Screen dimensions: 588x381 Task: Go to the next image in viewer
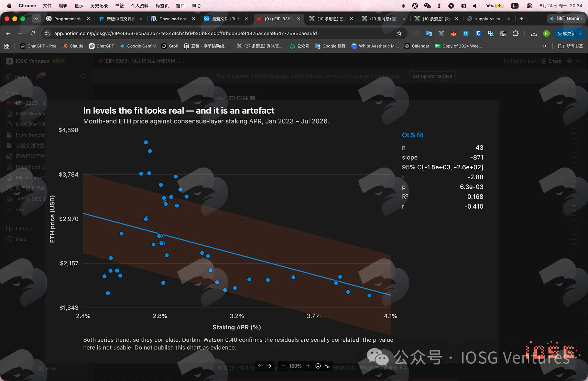pyautogui.click(x=269, y=366)
